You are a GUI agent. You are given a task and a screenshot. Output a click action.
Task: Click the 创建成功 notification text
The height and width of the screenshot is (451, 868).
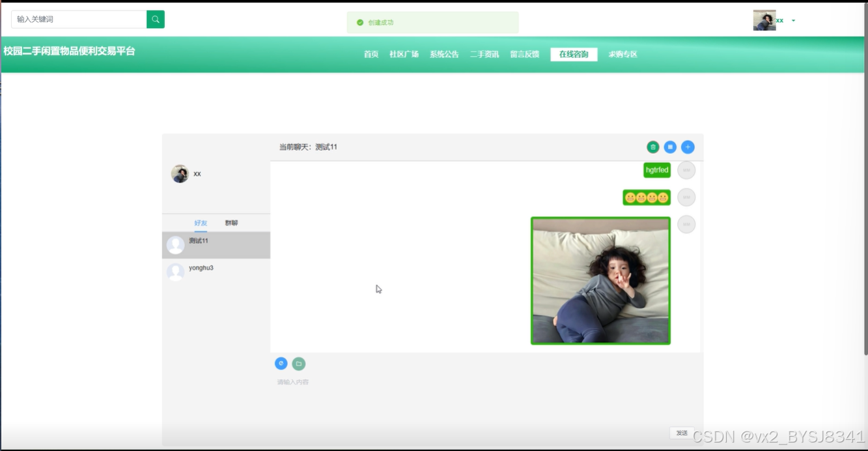click(x=381, y=22)
